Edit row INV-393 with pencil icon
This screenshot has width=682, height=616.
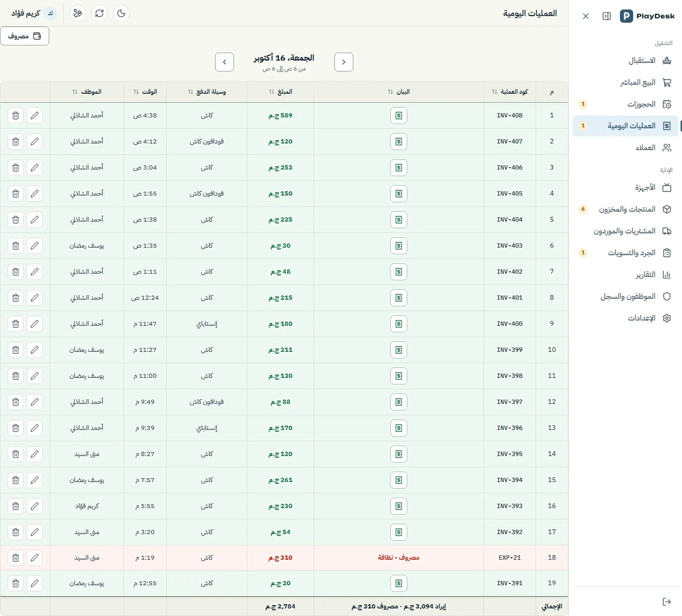(35, 506)
